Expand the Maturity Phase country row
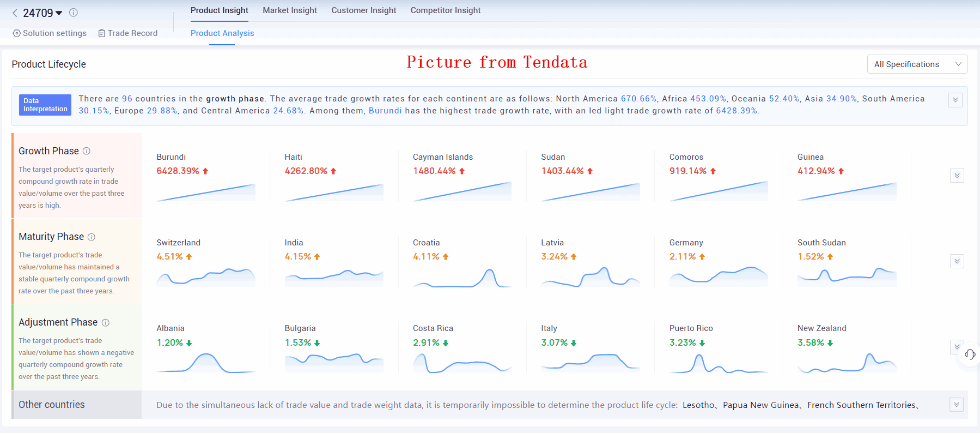This screenshot has width=980, height=433. pyautogui.click(x=957, y=261)
